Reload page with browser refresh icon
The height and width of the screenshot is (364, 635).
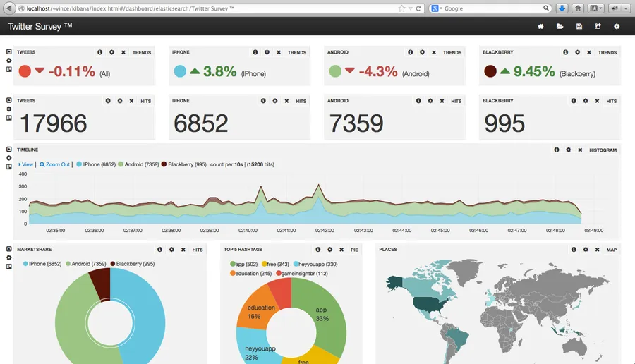click(418, 8)
